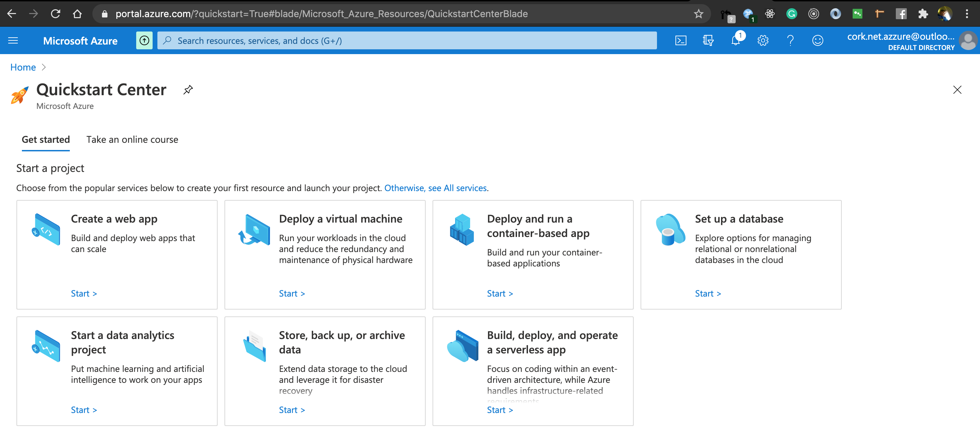Viewport: 980px width, 439px height.
Task: Start Set up a database
Action: point(708,293)
